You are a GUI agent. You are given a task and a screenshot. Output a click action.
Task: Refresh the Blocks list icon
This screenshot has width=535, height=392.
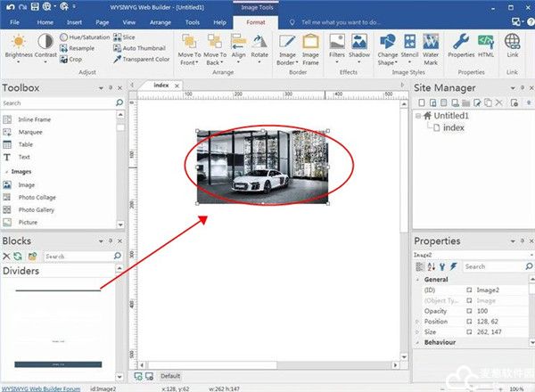tap(18, 256)
